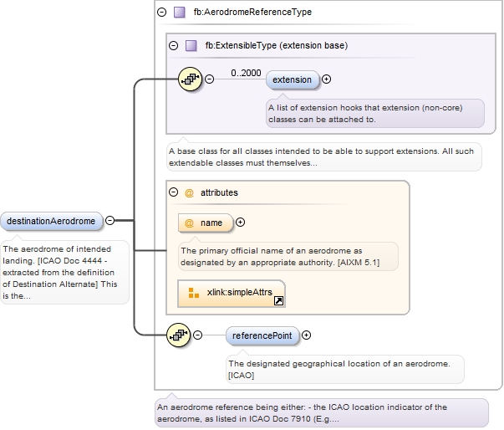Collapse the fb:ExtensibleType extension base box
The height and width of the screenshot is (430, 504).
point(174,46)
